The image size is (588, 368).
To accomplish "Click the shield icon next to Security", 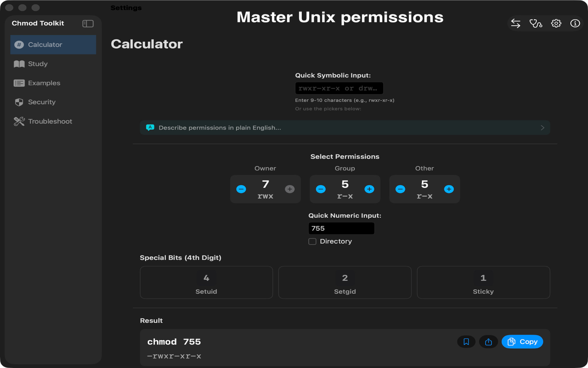I will pyautogui.click(x=19, y=102).
